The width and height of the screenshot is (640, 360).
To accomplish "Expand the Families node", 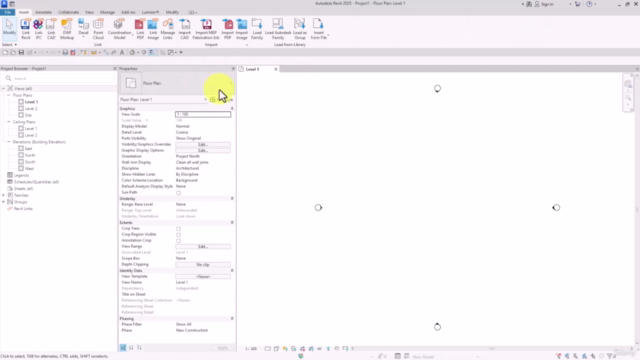I will coord(4,196).
